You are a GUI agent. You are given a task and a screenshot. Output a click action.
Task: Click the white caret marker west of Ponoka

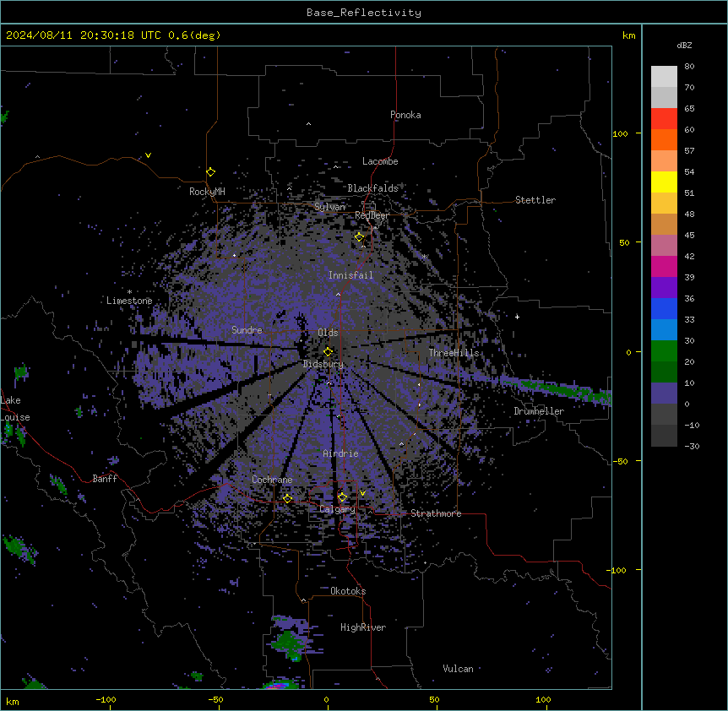click(309, 124)
